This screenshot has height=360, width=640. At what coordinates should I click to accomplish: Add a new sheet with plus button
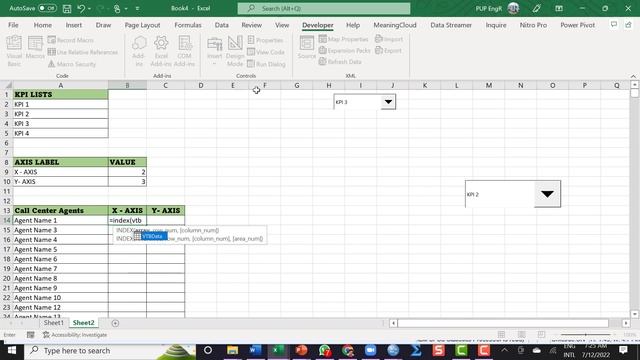(116, 323)
